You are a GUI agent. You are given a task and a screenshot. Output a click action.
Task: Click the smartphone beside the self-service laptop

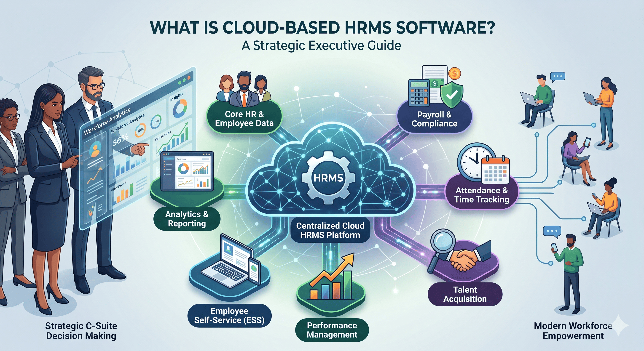point(255,271)
